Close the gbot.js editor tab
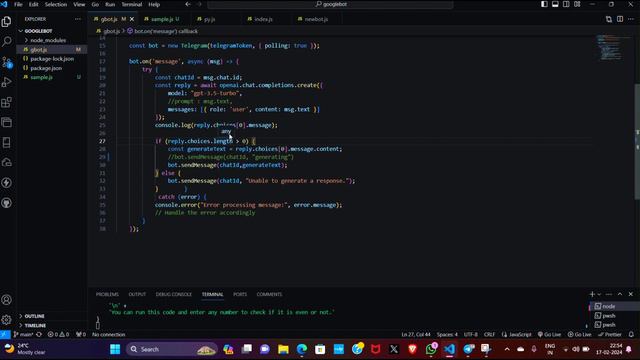The height and width of the screenshot is (360, 640). pyautogui.click(x=132, y=19)
